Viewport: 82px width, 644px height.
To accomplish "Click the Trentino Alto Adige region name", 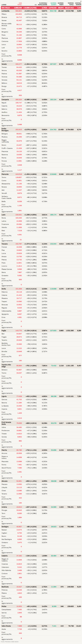I will point(6,366).
